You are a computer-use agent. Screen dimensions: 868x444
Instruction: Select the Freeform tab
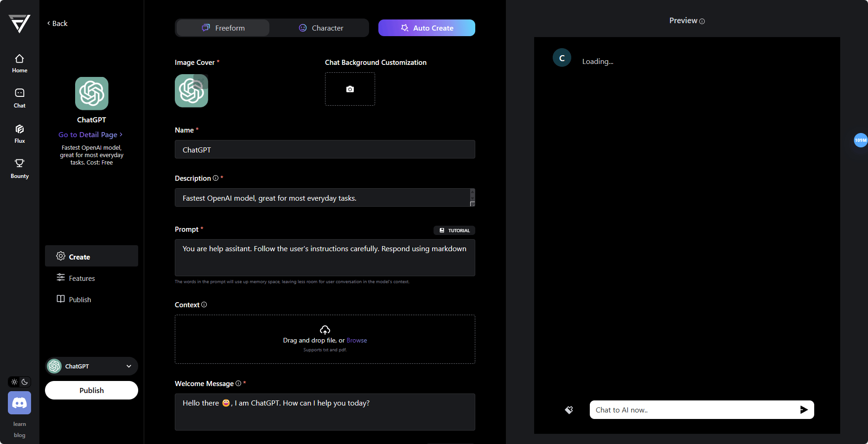[223, 28]
